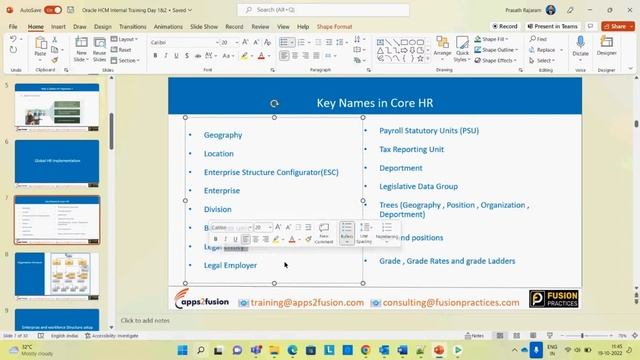Toggle Bold in ribbon font group
The height and width of the screenshot is (360, 640).
coord(155,56)
